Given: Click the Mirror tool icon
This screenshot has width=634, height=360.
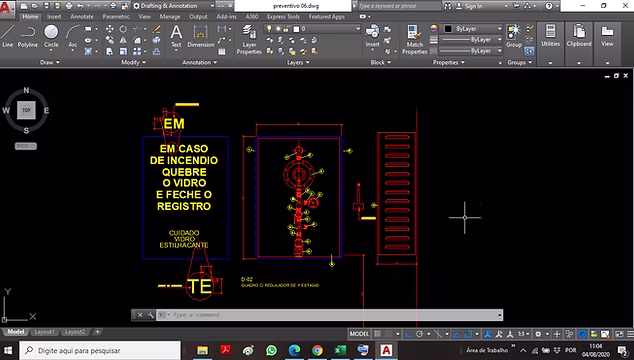Looking at the screenshot, I should coord(123,40).
